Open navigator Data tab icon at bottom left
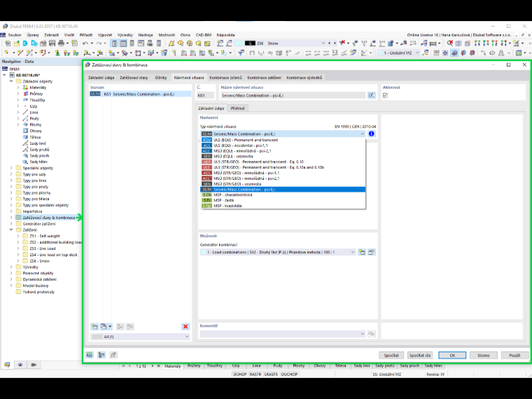 (7, 365)
